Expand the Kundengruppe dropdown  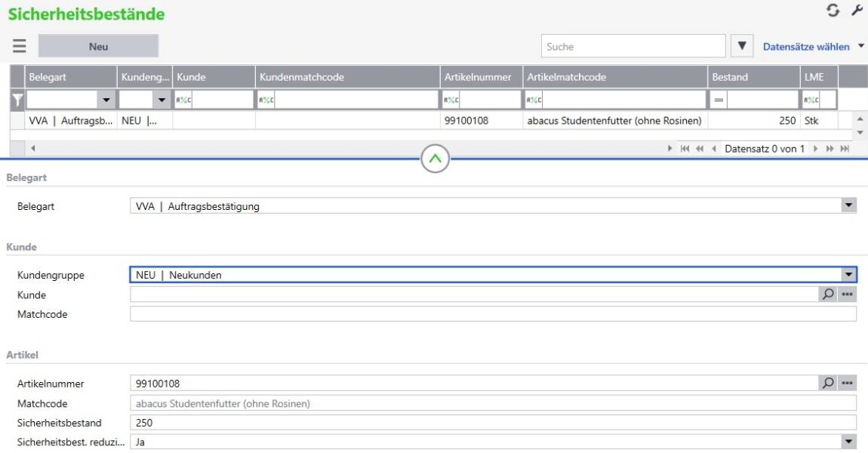pos(848,275)
